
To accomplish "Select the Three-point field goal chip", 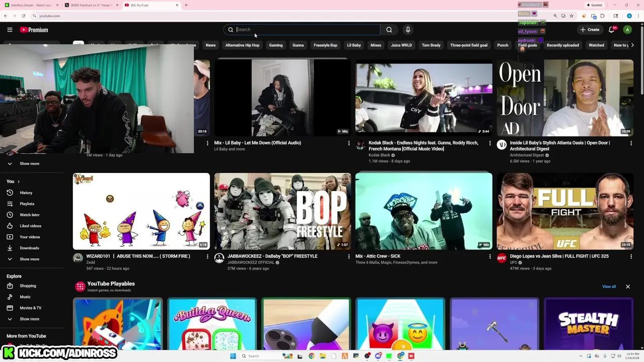I will tap(468, 45).
